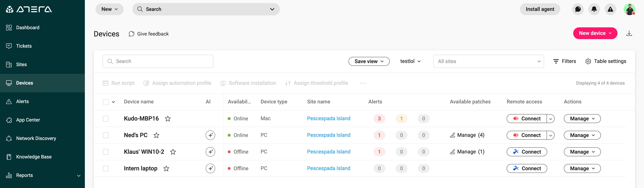644x188 pixels.
Task: Open Manage dropdown for Intern laptop
Action: point(582,169)
